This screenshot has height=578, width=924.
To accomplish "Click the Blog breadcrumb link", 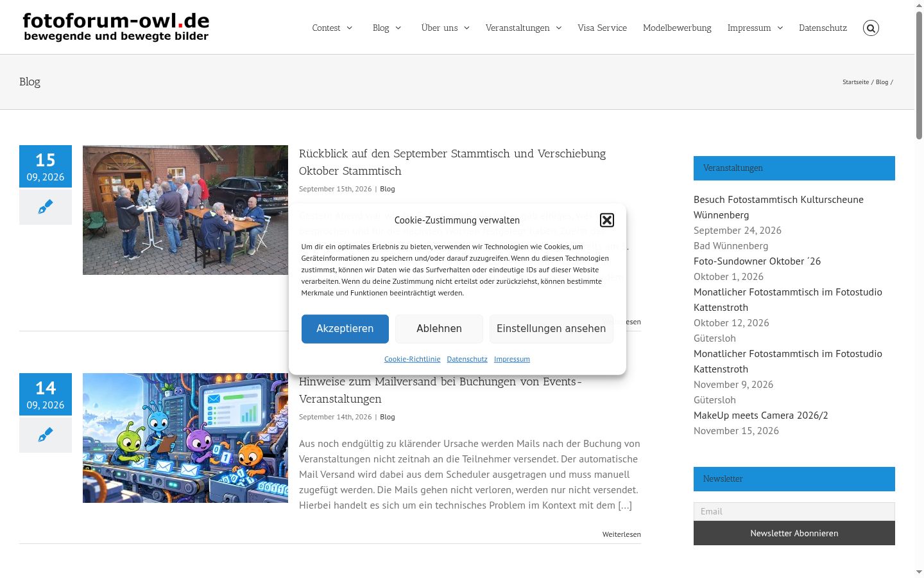I will 882,82.
